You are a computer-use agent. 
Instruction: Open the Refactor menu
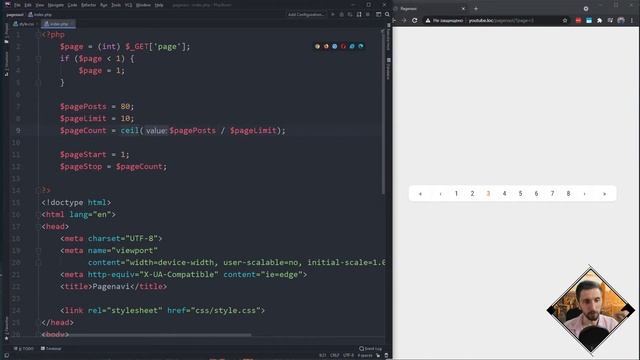click(88, 5)
